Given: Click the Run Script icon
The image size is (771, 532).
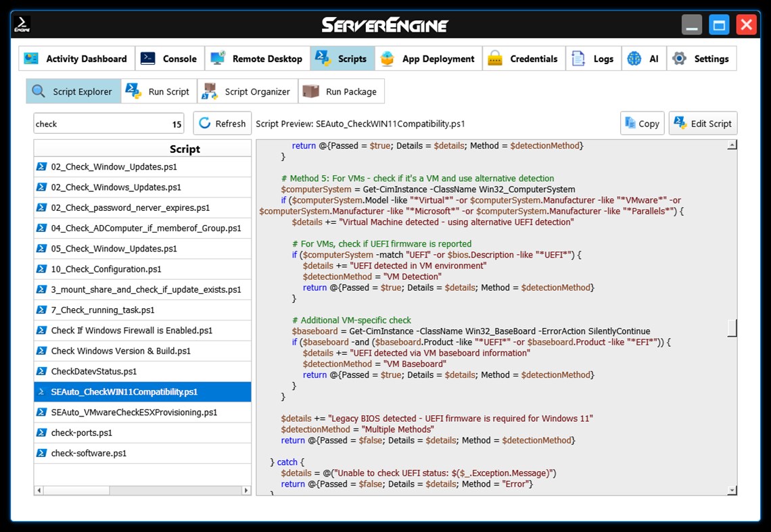Looking at the screenshot, I should click(x=132, y=91).
